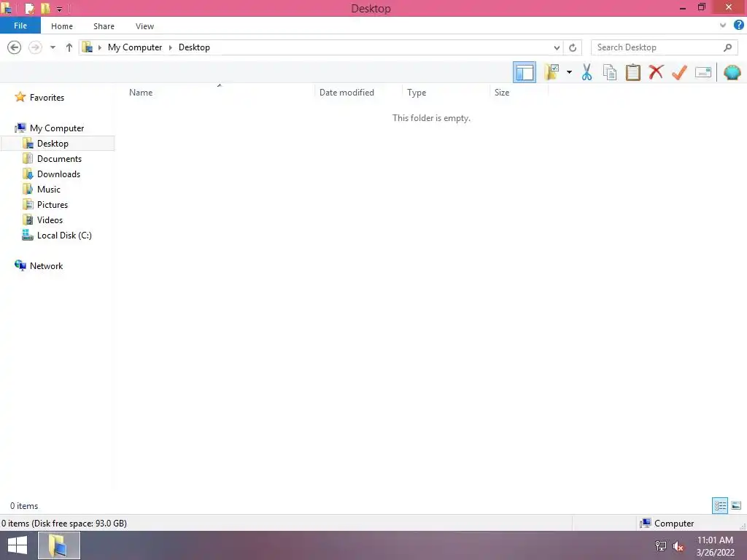Open Documents in the navigation tree
The image size is (747, 560).
[59, 158]
